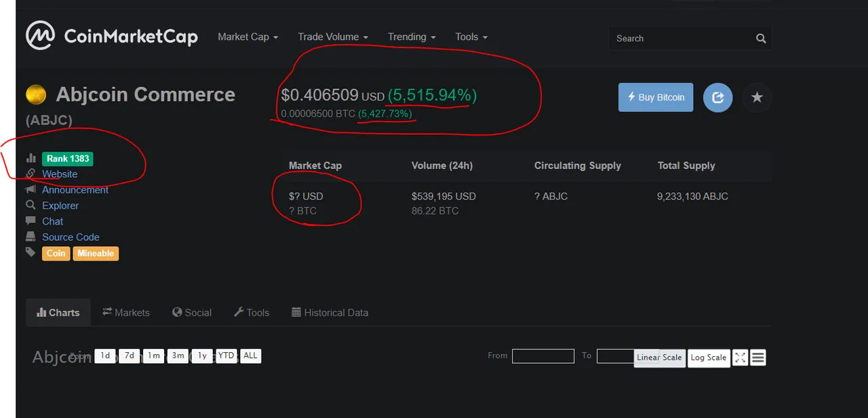Image resolution: width=868 pixels, height=418 pixels.
Task: Open the chart hamburger menu
Action: coord(758,358)
